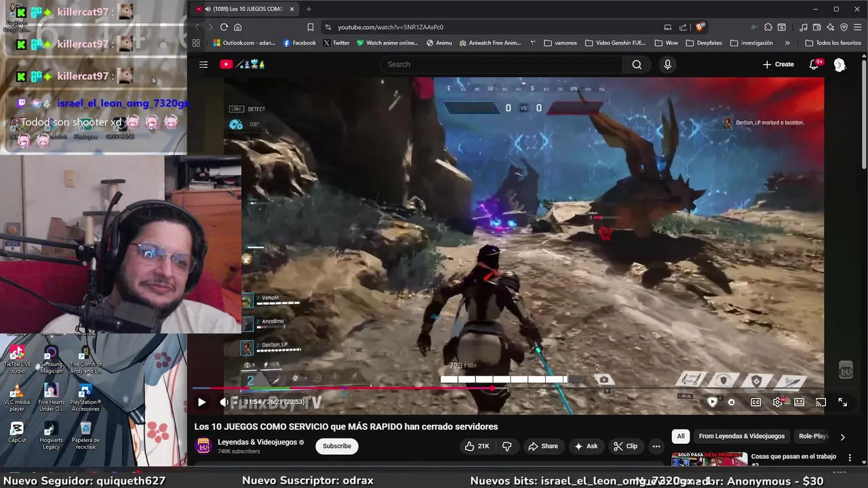Open the browser home page button
This screenshot has width=868, height=488.
coord(238,27)
